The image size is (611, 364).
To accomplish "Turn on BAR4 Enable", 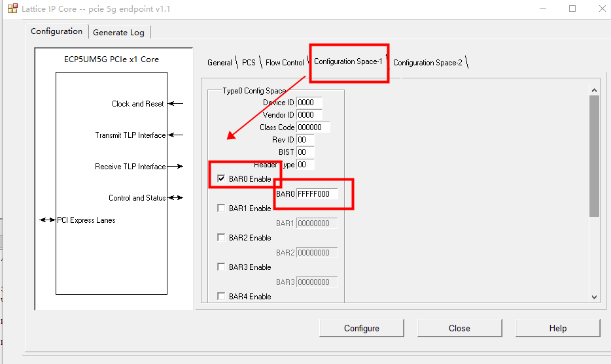I will [221, 296].
